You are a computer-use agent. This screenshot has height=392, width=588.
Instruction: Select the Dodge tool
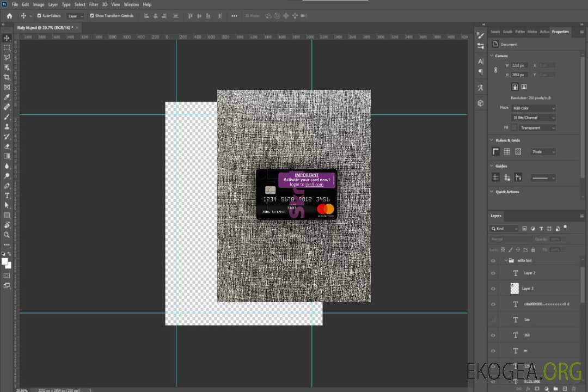(x=7, y=176)
